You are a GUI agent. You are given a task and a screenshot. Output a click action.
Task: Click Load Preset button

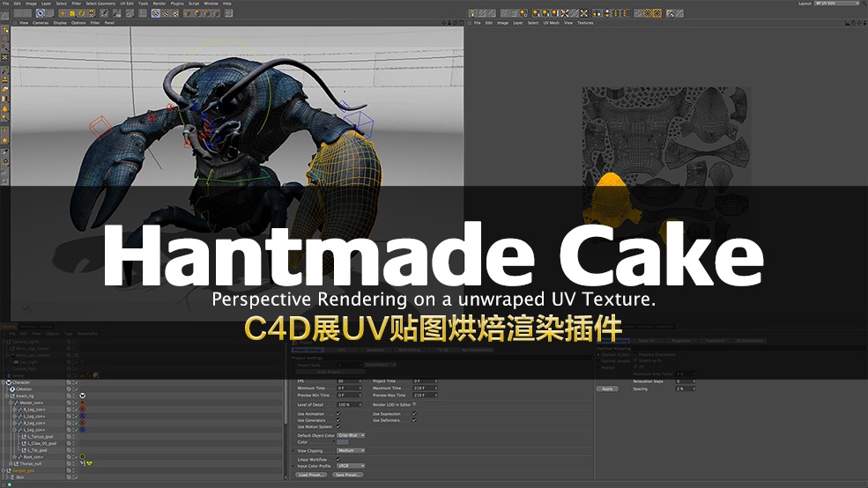[x=311, y=475]
